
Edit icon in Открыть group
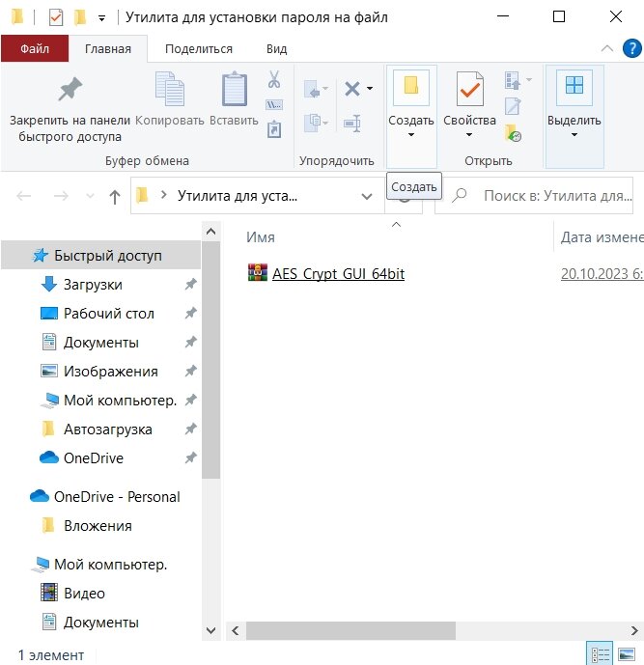513,106
